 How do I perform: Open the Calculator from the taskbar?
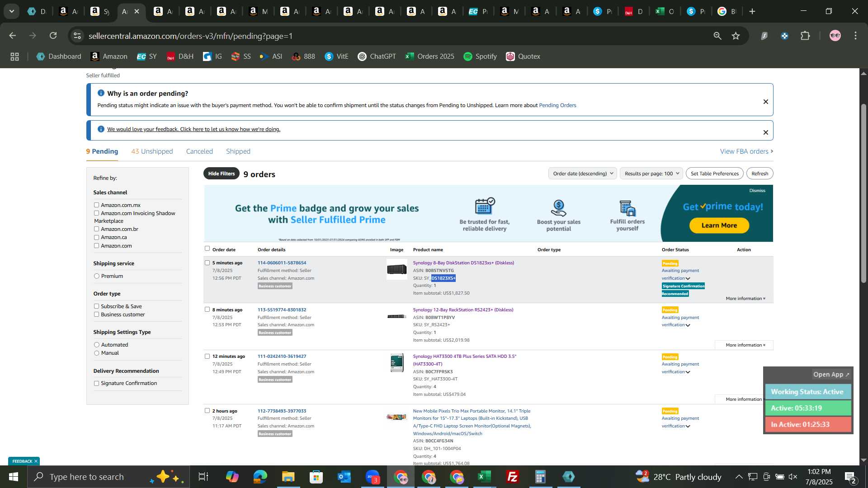[540, 477]
